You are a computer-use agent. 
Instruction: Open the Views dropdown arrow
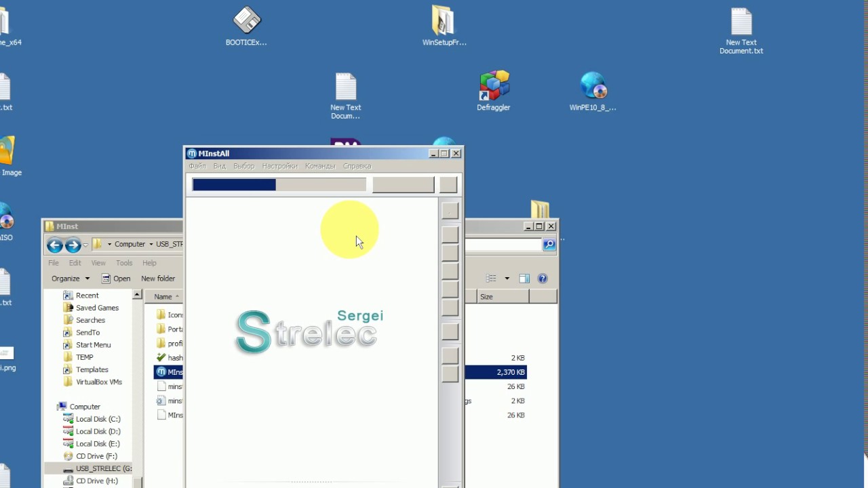coord(507,279)
